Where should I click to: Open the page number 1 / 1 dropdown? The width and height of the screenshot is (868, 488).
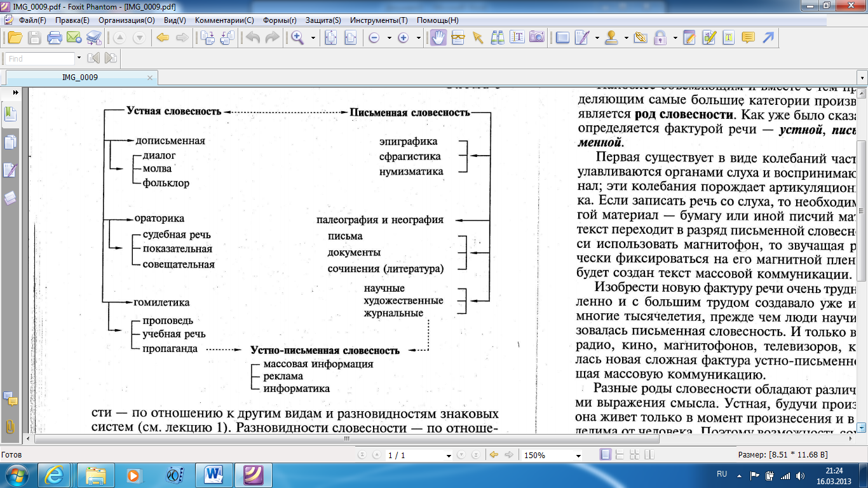(x=449, y=456)
